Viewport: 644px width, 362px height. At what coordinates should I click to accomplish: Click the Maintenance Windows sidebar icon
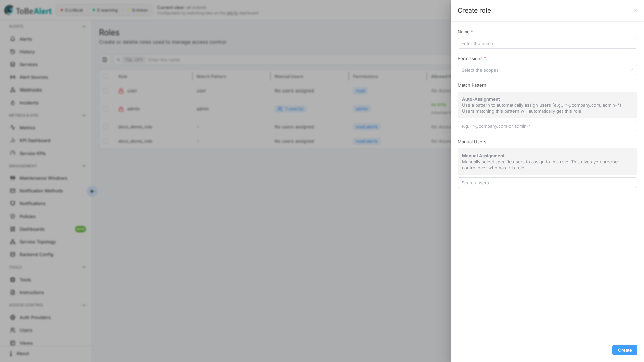coord(13,178)
